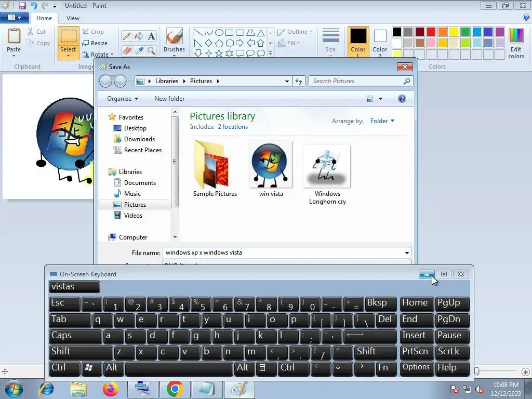Click the Crop tool in Paint
Viewport: 532px width, 399px height.
93,32
